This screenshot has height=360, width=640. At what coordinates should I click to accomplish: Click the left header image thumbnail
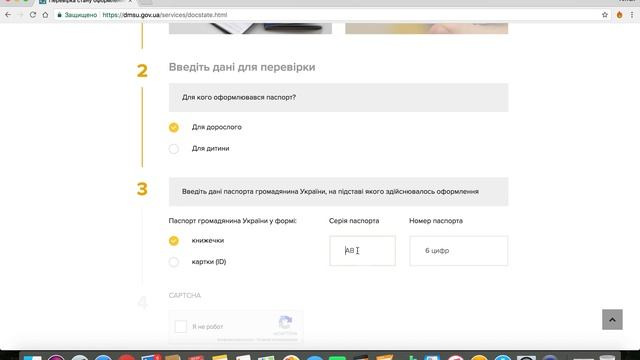(250, 28)
